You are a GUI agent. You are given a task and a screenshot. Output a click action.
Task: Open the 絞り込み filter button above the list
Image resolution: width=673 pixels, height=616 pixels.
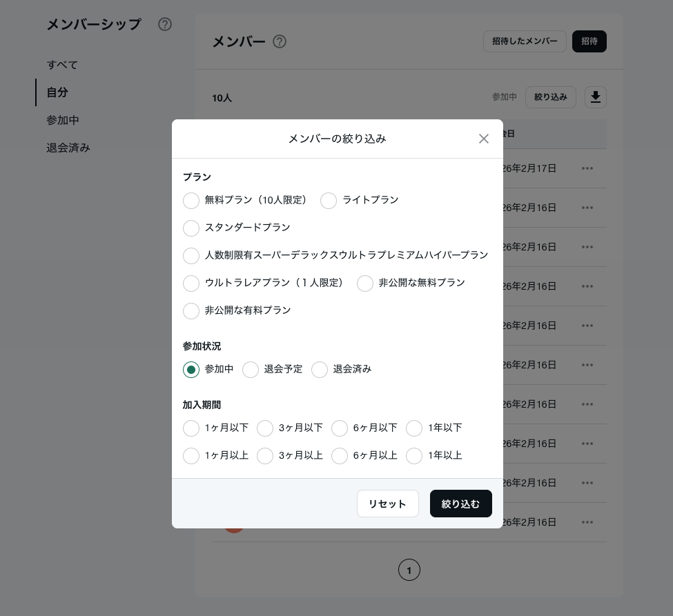pyautogui.click(x=550, y=97)
